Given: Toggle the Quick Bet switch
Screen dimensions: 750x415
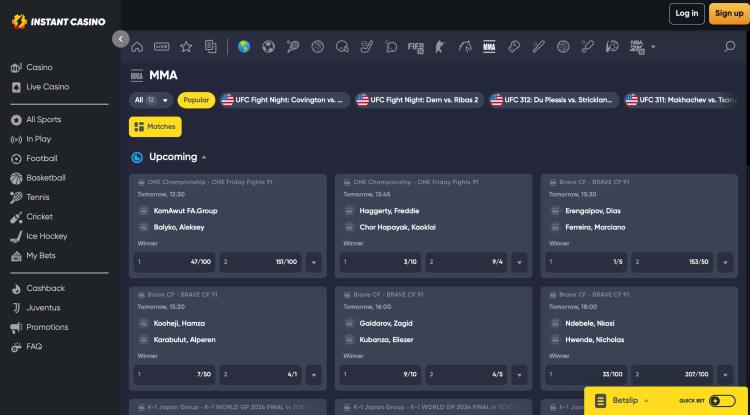Looking at the screenshot, I should 722,401.
